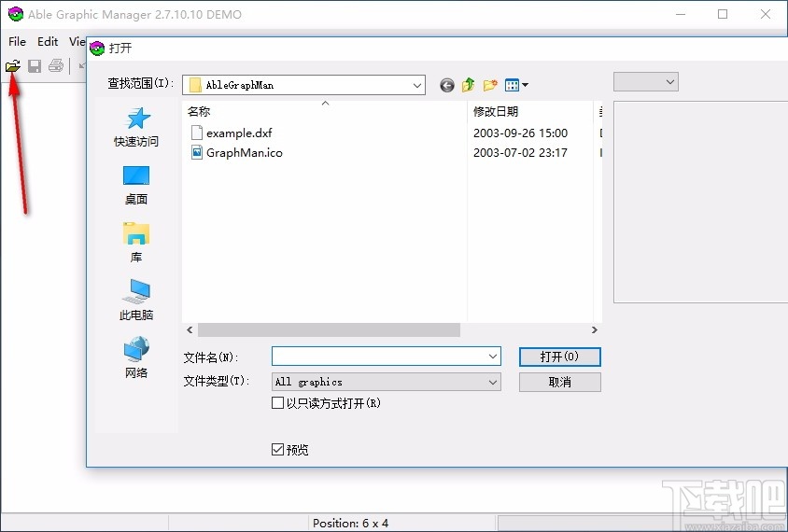The image size is (788, 532).
Task: Go up one folder level icon
Action: click(469, 85)
